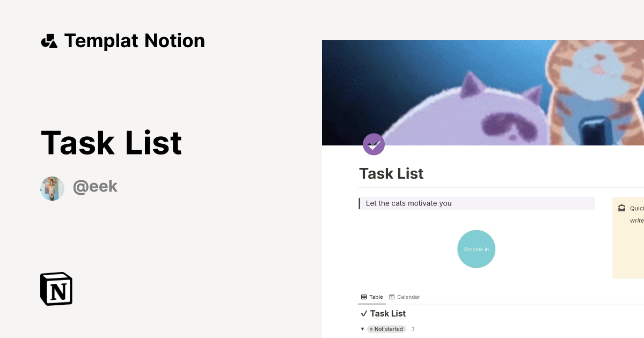Click the cat cover image banner

point(483,92)
